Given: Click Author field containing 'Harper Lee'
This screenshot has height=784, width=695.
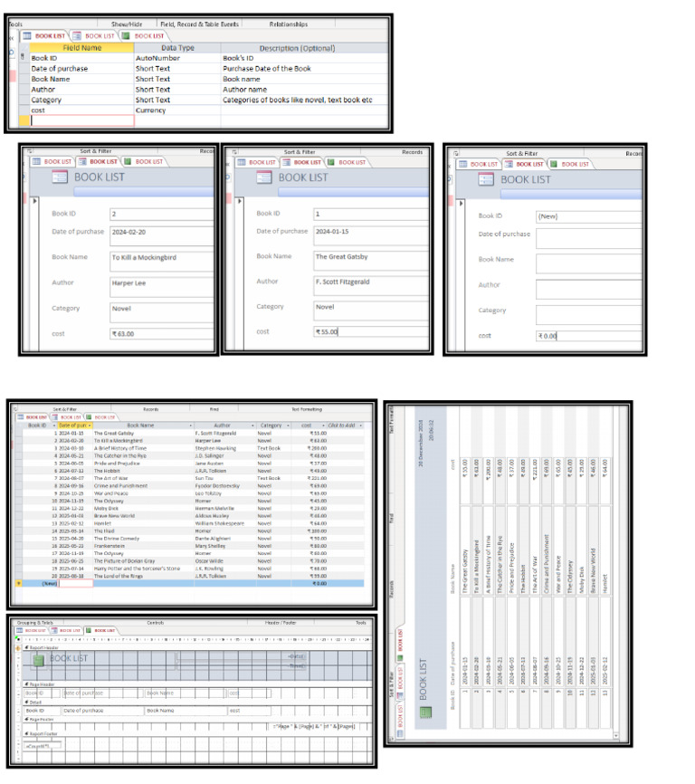Looking at the screenshot, I should coord(161,287).
